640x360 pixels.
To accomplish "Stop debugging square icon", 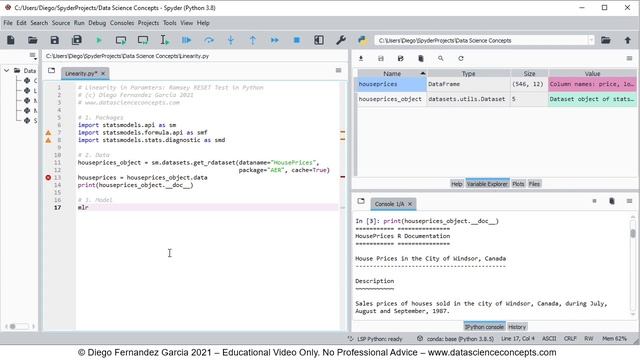I will (x=297, y=40).
